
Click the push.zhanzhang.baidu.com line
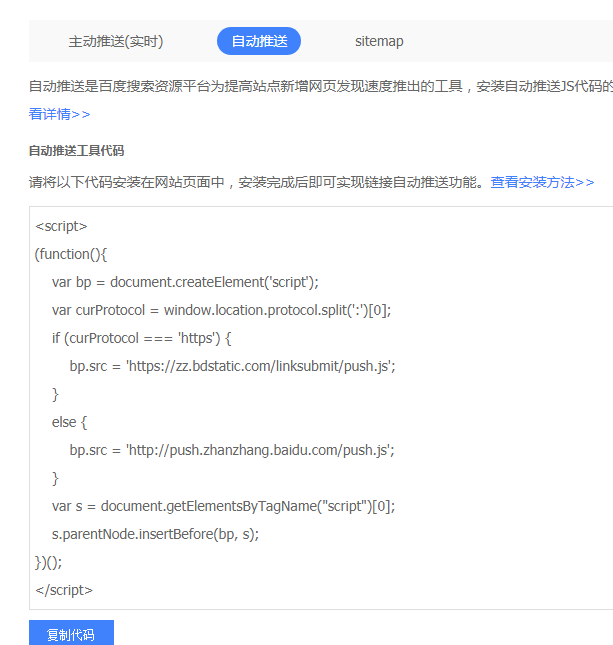click(x=232, y=450)
